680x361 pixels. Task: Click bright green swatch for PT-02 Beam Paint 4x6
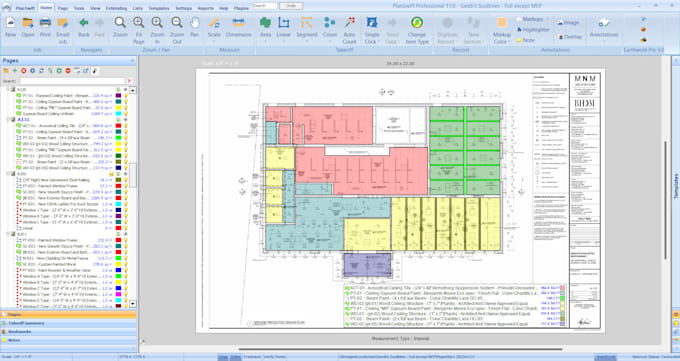(x=118, y=138)
